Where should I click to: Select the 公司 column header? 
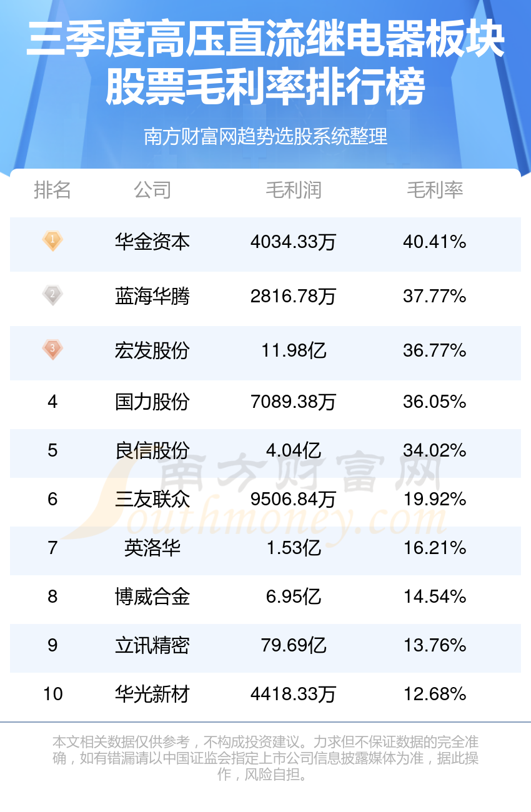[x=152, y=190]
